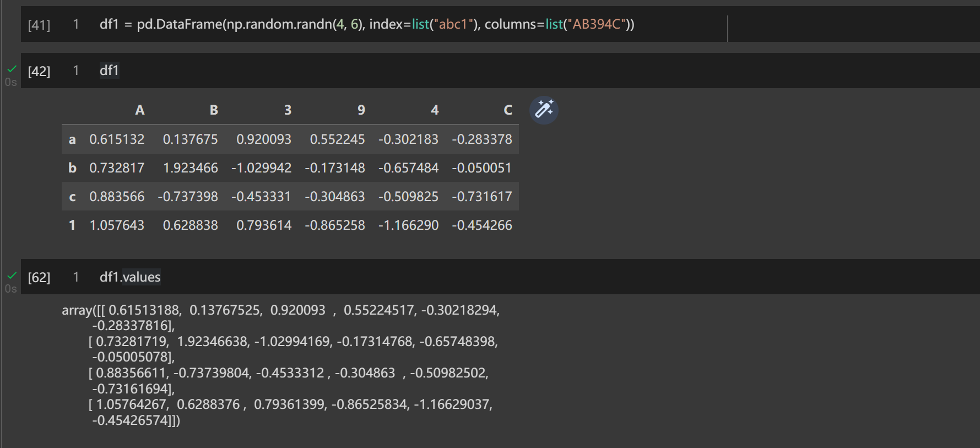Click the df1.values code in cell 62
This screenshot has height=448, width=980.
pos(130,277)
